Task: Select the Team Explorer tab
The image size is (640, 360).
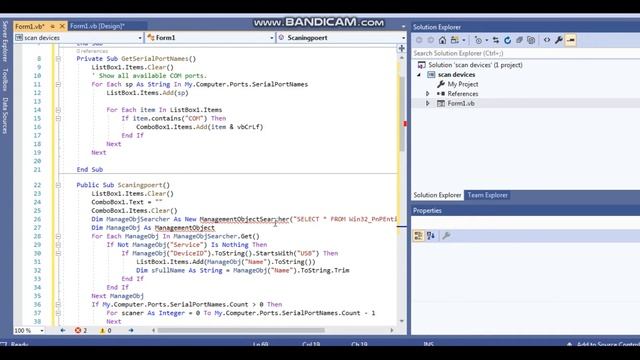Action: [487, 195]
